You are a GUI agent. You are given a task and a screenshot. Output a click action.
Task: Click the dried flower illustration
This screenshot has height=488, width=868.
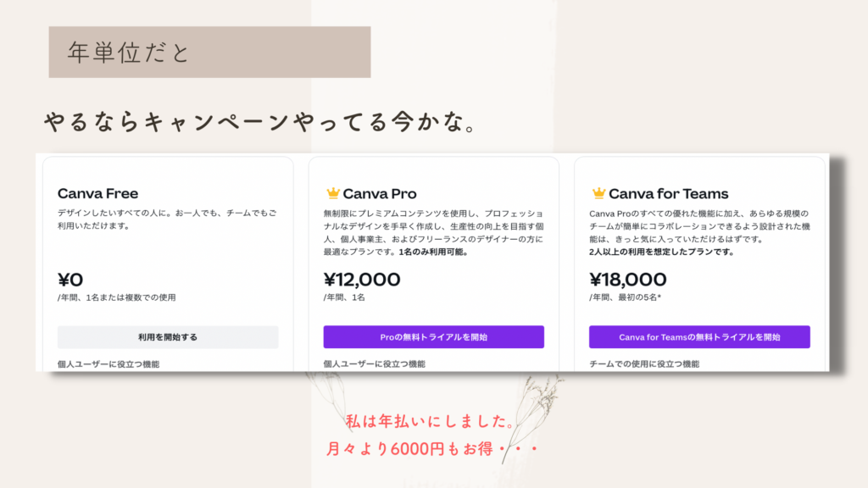point(532,411)
